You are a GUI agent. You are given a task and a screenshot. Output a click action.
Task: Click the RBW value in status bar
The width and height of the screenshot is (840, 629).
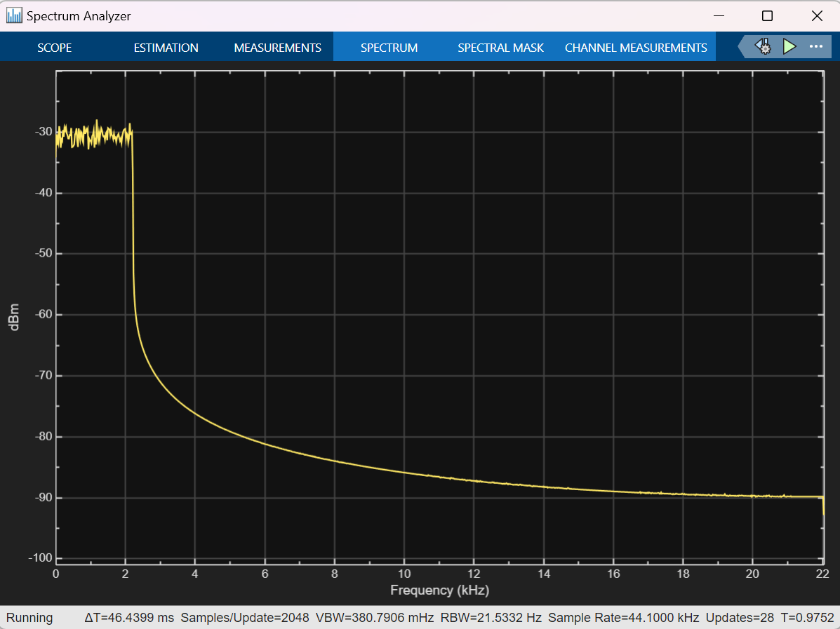(x=491, y=618)
